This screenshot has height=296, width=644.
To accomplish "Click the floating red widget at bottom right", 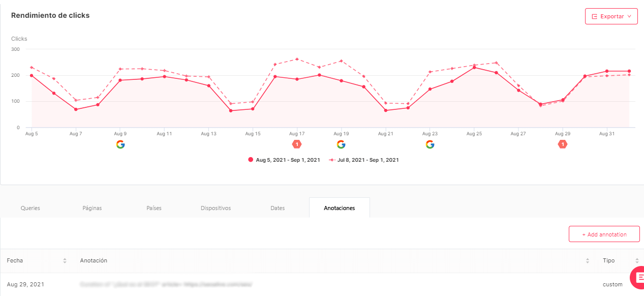I will click(638, 277).
